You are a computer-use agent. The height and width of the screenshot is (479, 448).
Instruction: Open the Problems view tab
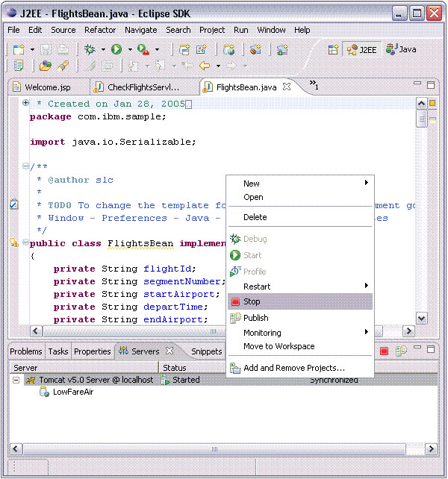(26, 351)
